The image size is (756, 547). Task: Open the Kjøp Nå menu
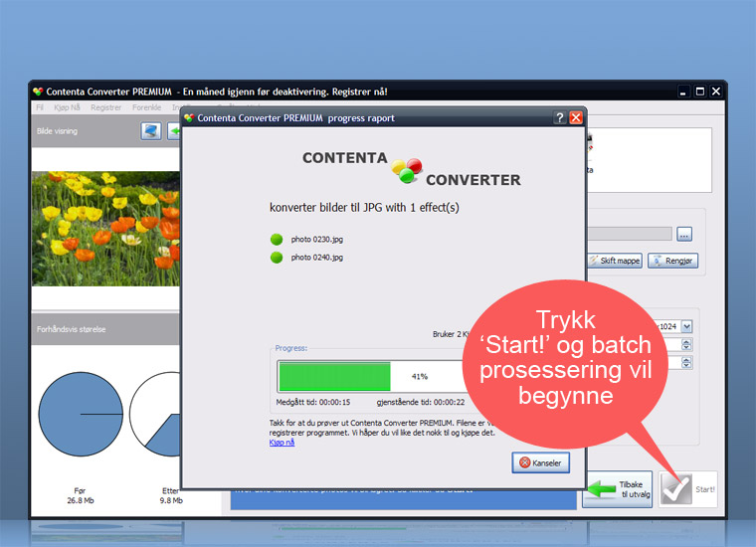click(x=67, y=107)
